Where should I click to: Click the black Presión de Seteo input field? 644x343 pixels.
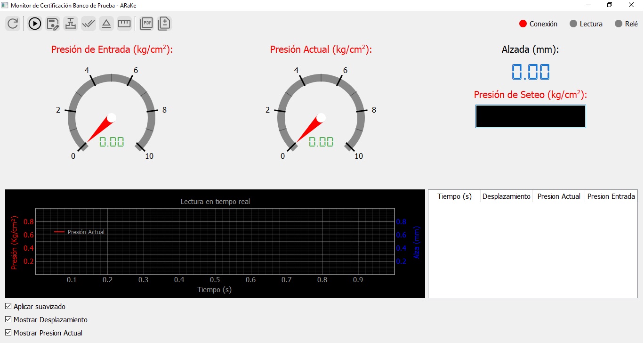click(531, 116)
